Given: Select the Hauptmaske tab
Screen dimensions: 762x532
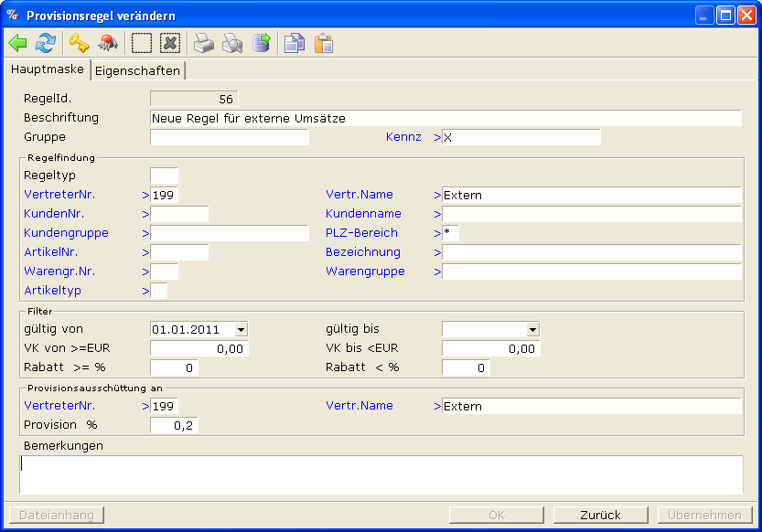Looking at the screenshot, I should 48,69.
